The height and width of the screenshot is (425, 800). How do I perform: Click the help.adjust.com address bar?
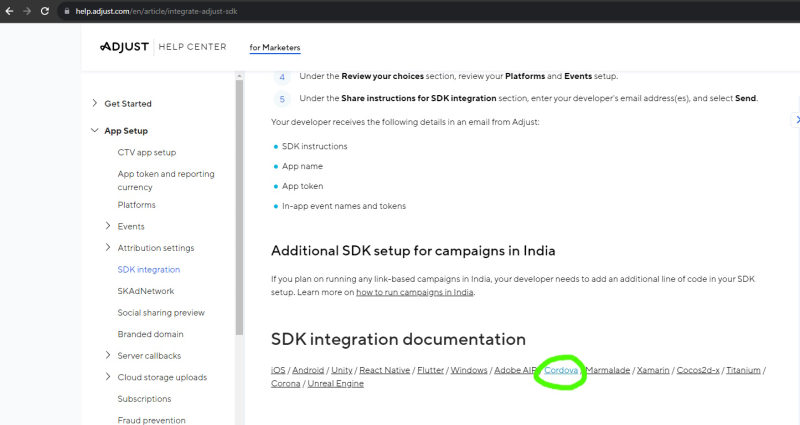coord(156,11)
